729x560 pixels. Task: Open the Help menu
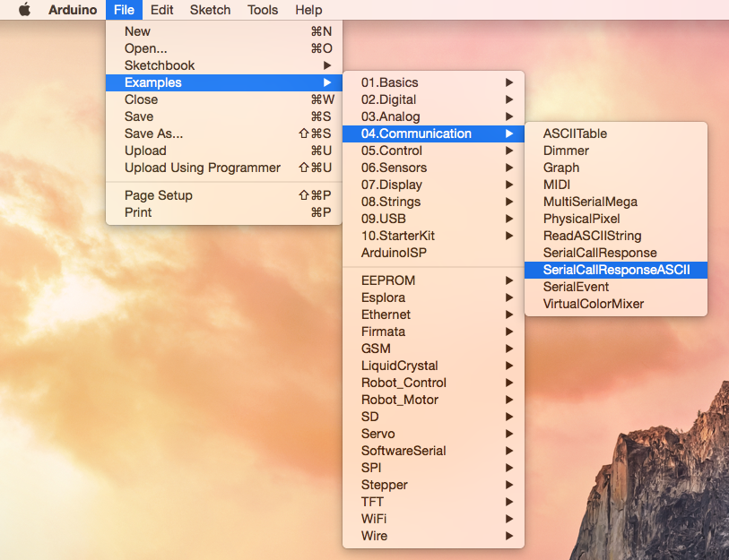pyautogui.click(x=308, y=10)
